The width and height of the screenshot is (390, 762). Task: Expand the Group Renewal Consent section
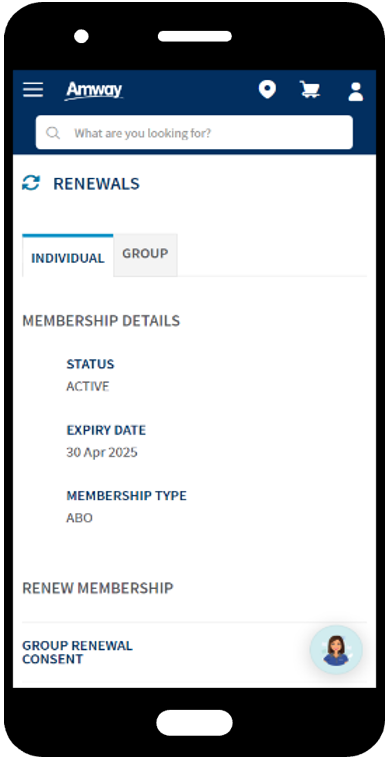point(194,653)
